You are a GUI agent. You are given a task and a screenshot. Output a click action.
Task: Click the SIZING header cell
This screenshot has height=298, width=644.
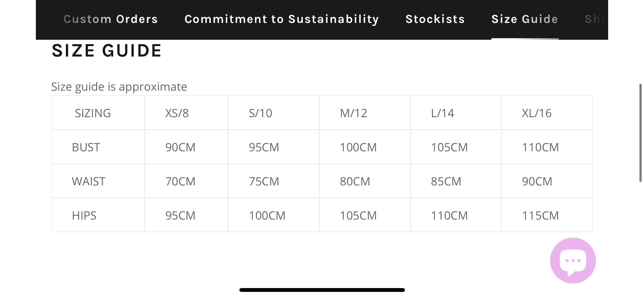(98, 113)
